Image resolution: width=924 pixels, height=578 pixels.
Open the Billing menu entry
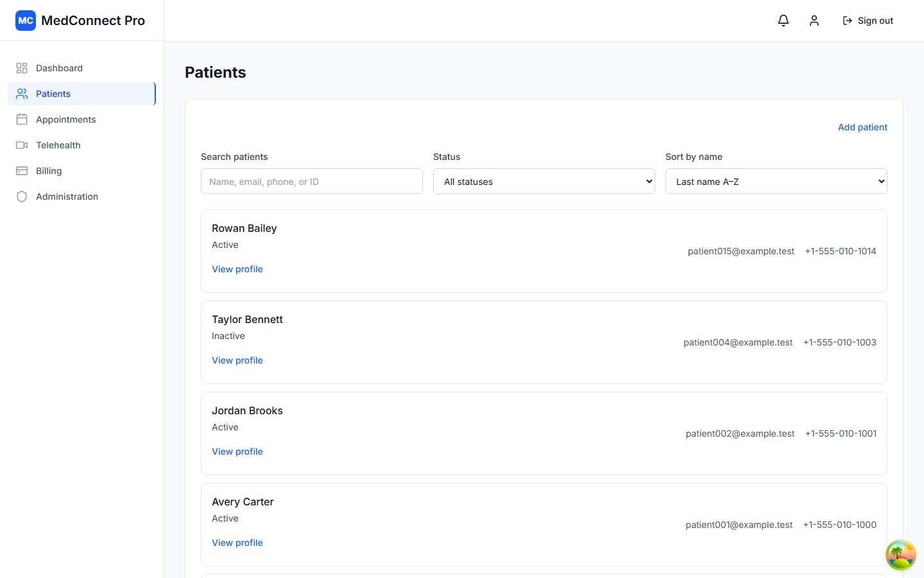[81, 171]
